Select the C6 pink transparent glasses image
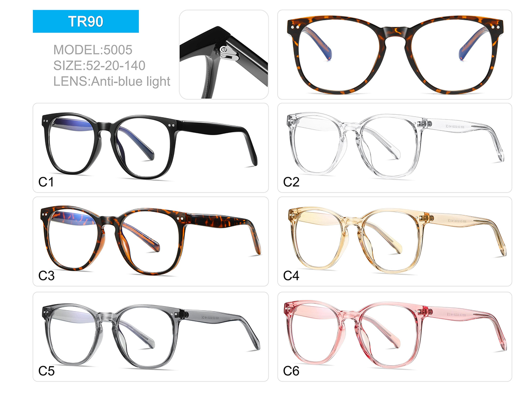532x393 pixels. [395, 337]
